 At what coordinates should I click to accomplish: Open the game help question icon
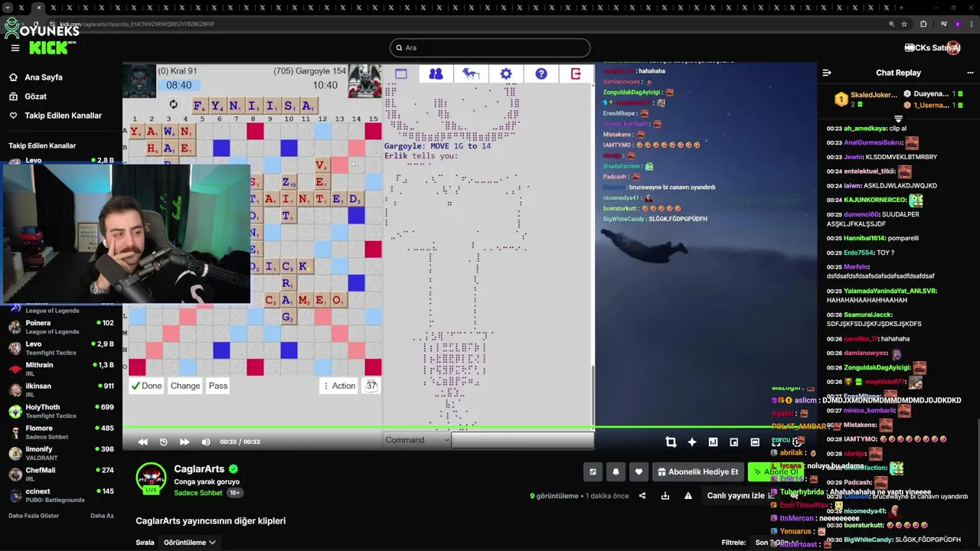click(541, 73)
